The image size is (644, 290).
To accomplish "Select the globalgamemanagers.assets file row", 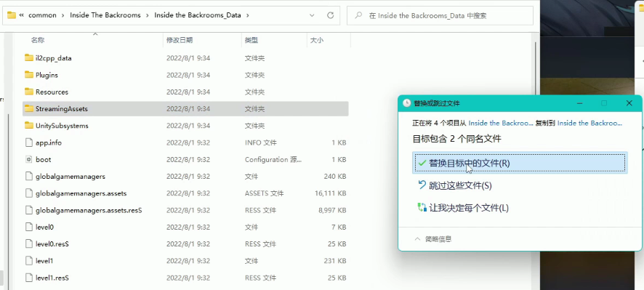I will [185, 193].
